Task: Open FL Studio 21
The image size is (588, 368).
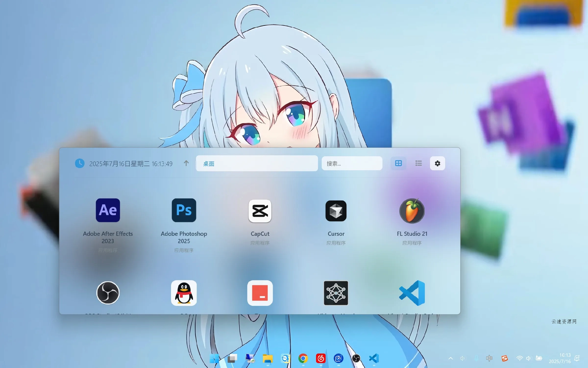Action: [x=412, y=211]
